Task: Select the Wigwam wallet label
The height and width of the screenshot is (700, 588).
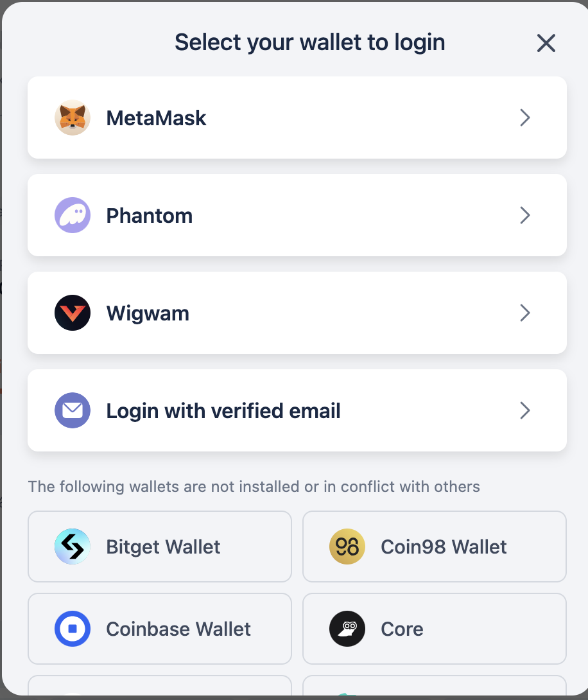Action: click(x=148, y=313)
